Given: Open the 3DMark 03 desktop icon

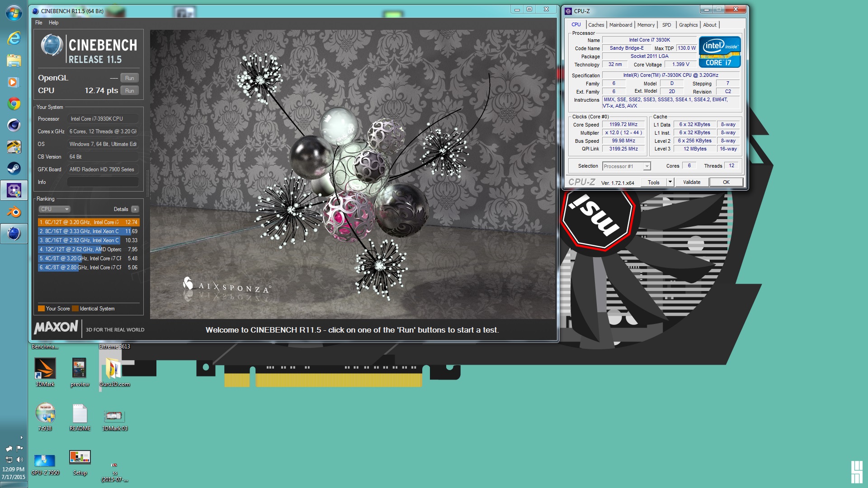Looking at the screenshot, I should [x=114, y=420].
